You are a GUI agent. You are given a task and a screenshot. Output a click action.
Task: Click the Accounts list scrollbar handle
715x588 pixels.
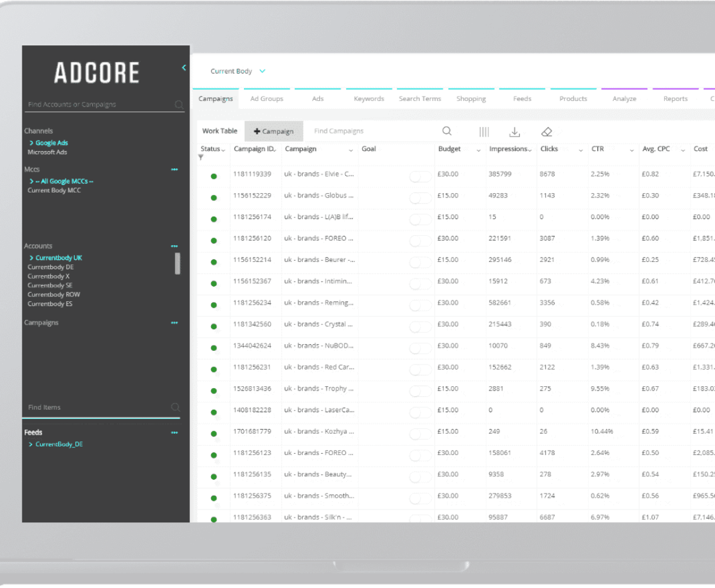tap(178, 264)
